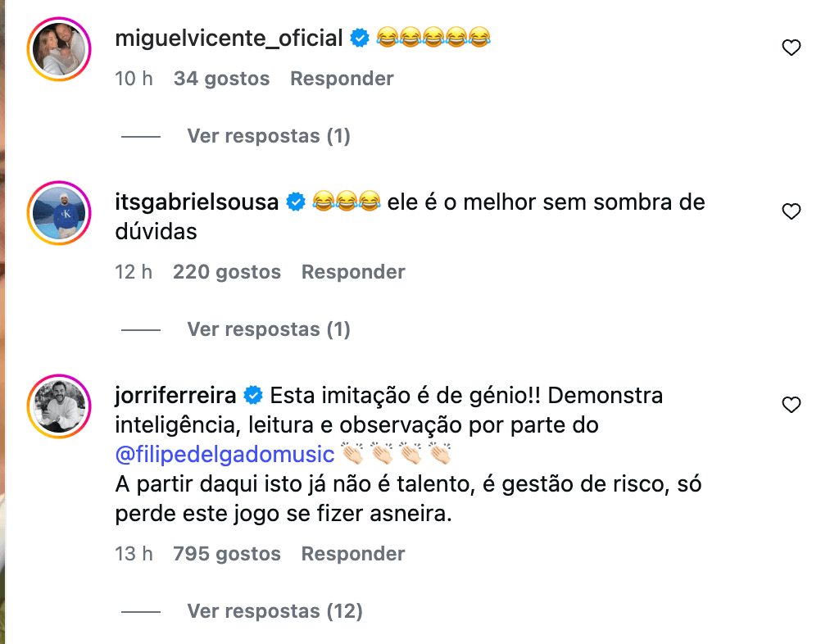Show the 12 replies to jorriferreira
This screenshot has height=644, width=821.
274,611
